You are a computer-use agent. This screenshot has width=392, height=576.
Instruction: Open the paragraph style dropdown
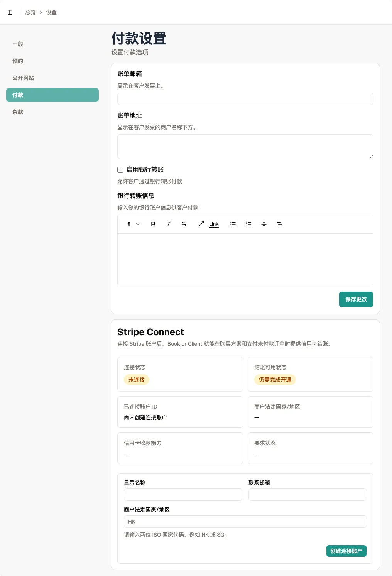[x=133, y=224]
